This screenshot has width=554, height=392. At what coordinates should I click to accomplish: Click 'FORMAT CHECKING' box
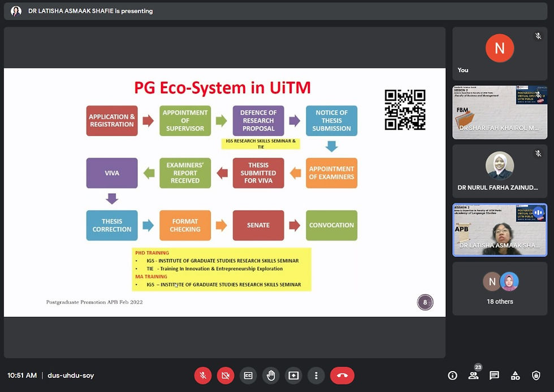click(x=185, y=225)
